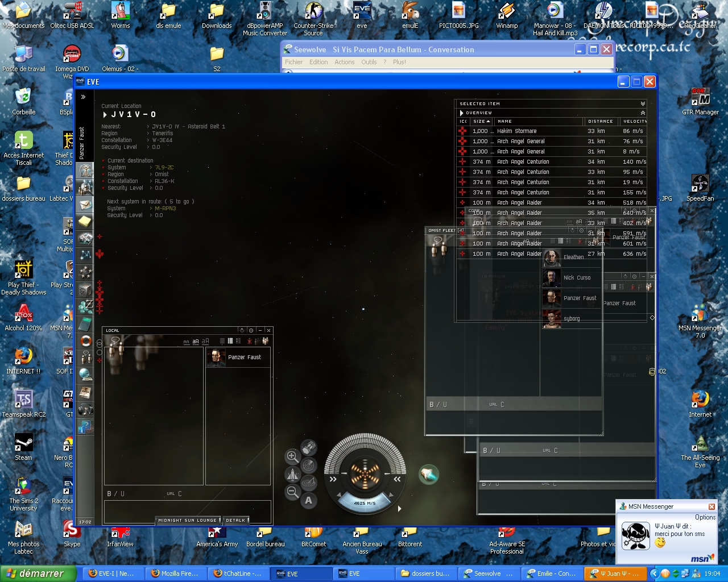The image size is (728, 582).
Task: Open the Counter-Strike Source desktop icon
Action: pyautogui.click(x=313, y=19)
